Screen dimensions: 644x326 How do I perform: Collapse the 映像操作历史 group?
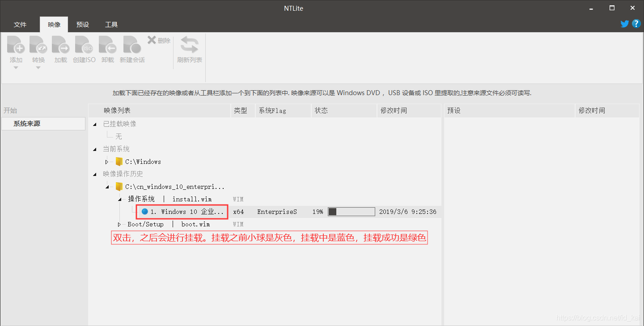pyautogui.click(x=94, y=174)
